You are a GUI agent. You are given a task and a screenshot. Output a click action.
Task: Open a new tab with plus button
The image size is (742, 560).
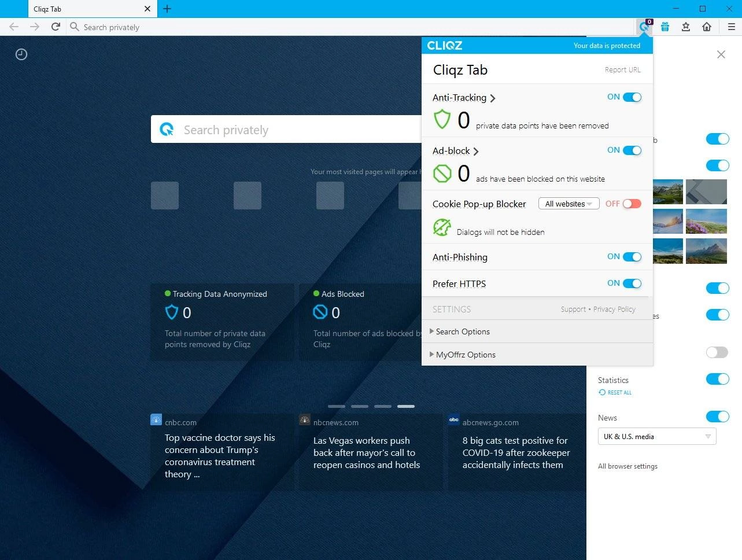point(167,9)
